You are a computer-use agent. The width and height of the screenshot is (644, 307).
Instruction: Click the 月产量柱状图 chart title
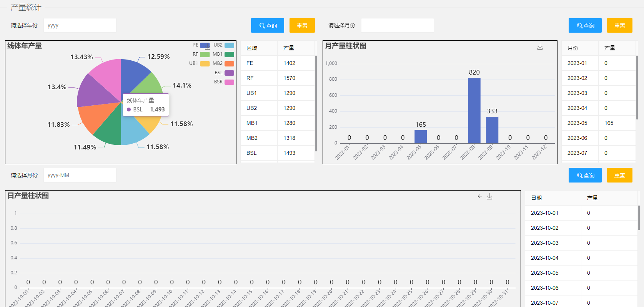coord(346,46)
